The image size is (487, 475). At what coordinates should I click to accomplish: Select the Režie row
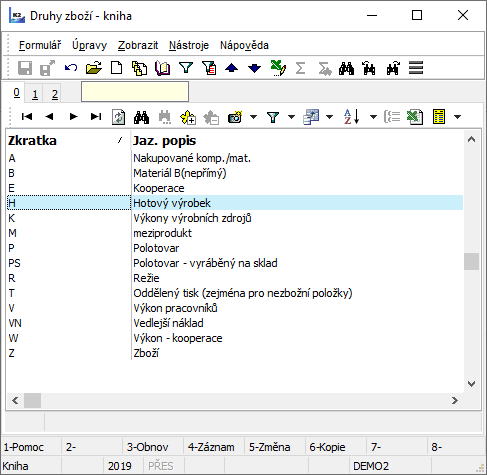235,278
